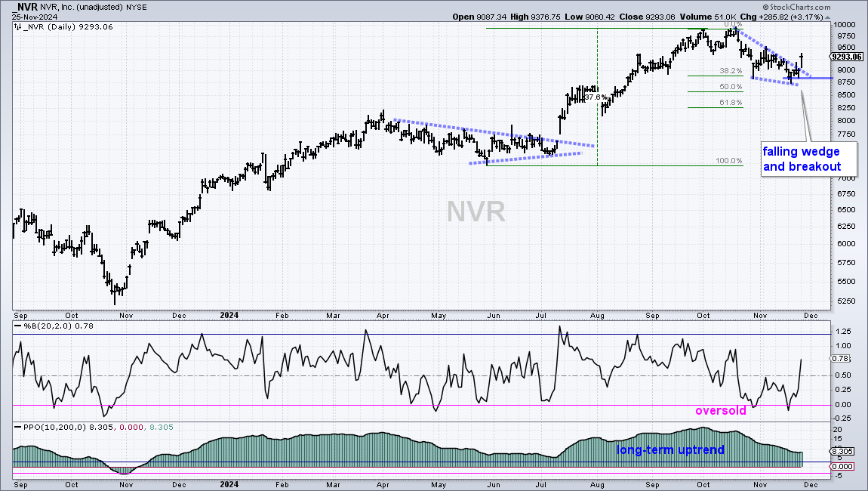Click the StockCharts.com copyright mark
This screenshot has width=868, height=491.
[796, 8]
